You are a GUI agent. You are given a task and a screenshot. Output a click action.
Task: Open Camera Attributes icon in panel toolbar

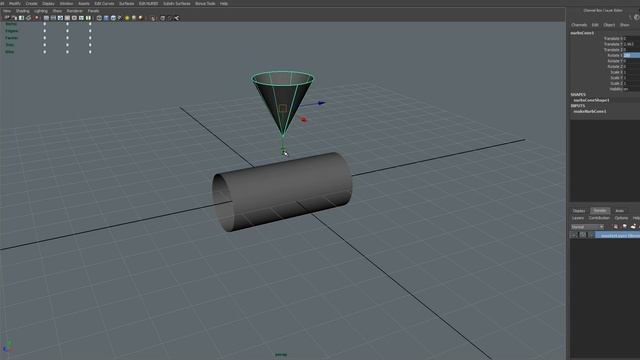[x=14, y=18]
